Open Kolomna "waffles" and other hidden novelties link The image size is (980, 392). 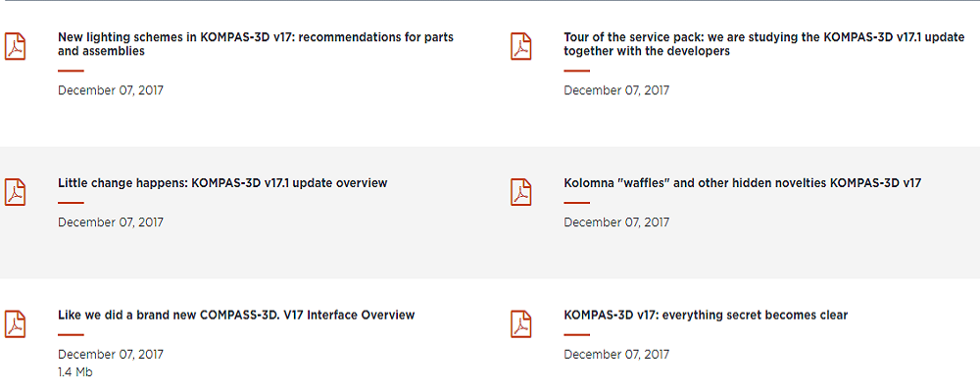[x=742, y=183]
